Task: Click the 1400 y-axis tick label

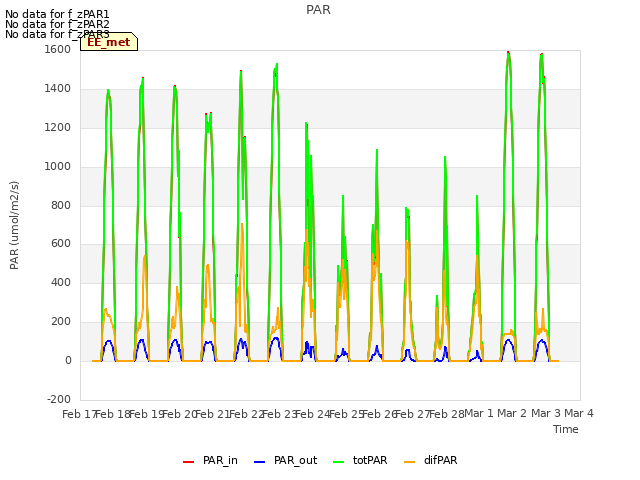Action: click(58, 88)
